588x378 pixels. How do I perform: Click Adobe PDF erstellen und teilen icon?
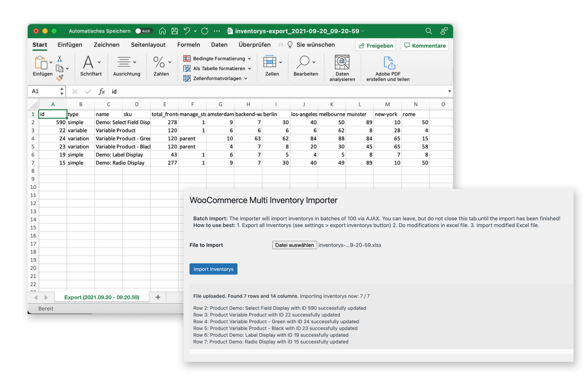(389, 63)
